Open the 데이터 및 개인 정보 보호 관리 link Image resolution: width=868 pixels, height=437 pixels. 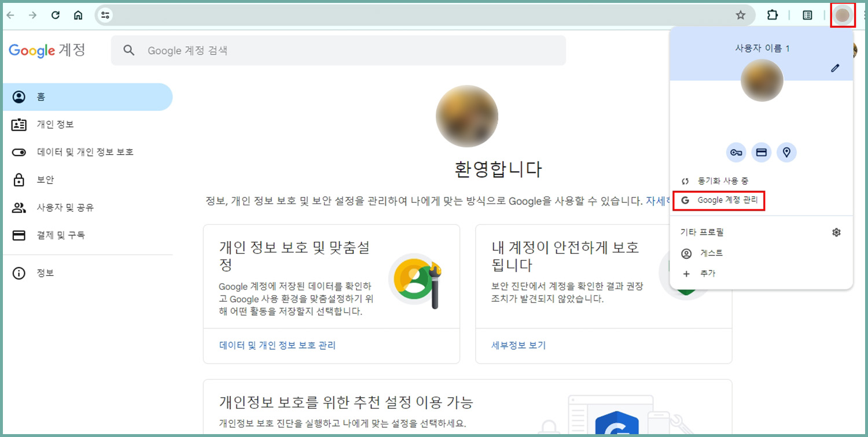coord(277,346)
